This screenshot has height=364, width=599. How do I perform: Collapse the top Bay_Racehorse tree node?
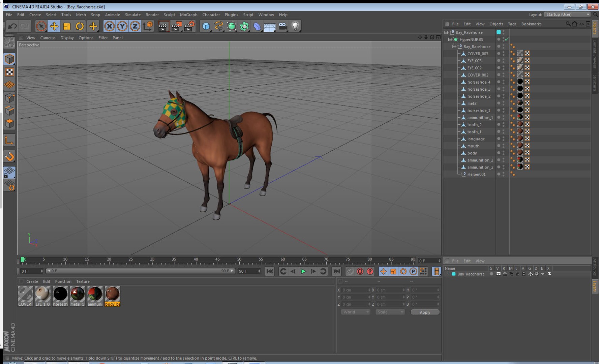pos(446,32)
